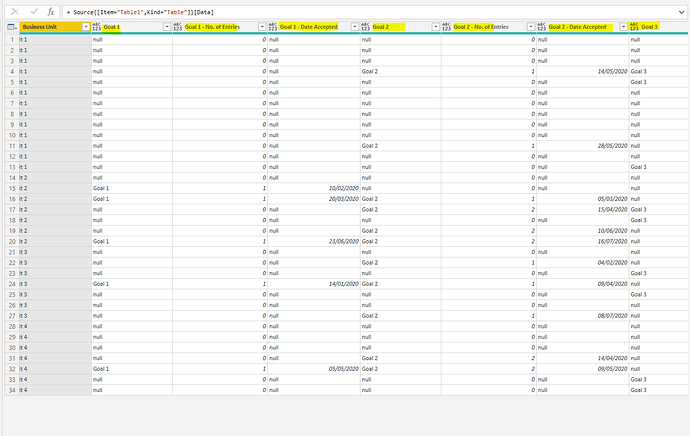Image resolution: width=690 pixels, height=436 pixels.
Task: Open the Goal 1 - Date Accepted filter dropdown
Action: tap(355, 27)
